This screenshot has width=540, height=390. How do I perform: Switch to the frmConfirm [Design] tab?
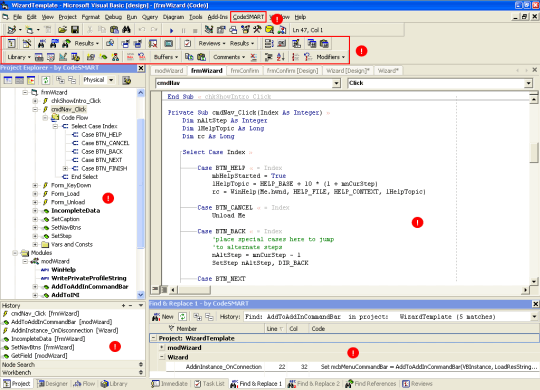coord(292,71)
